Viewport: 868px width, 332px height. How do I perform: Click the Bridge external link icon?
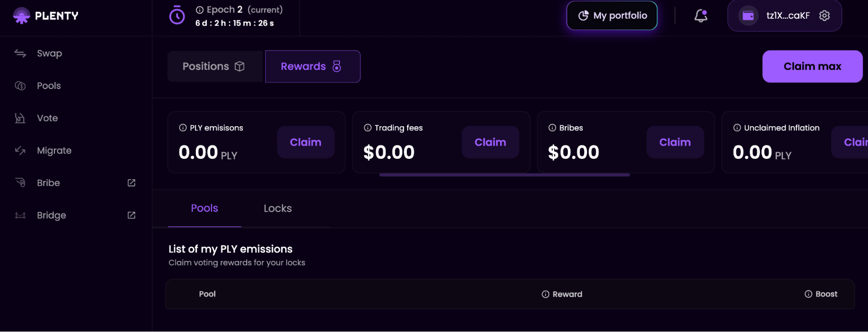131,215
